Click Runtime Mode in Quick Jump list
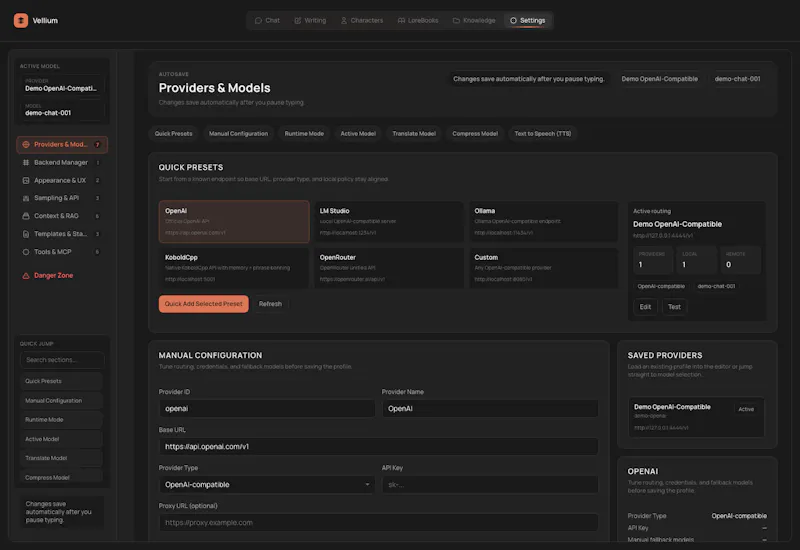Viewport: 800px width, 550px height. 62,419
